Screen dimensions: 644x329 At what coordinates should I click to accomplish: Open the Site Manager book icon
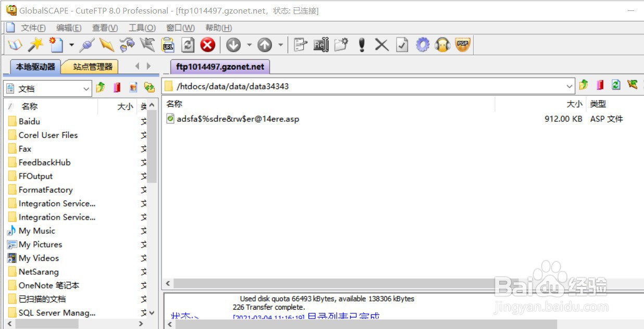click(15, 45)
